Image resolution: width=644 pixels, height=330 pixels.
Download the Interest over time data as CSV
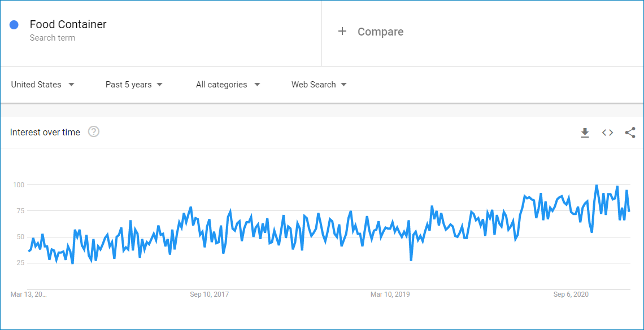(x=585, y=133)
